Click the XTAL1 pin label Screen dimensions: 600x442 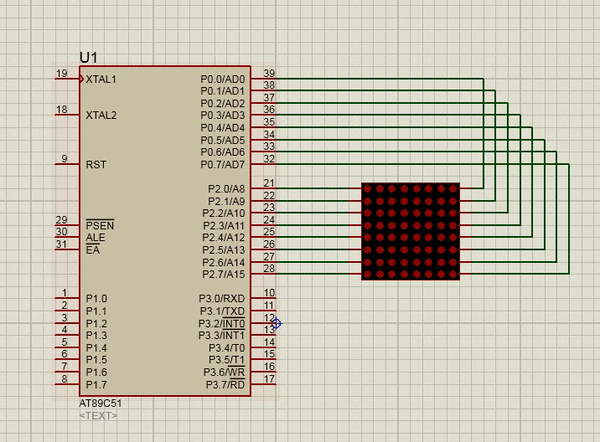(101, 79)
